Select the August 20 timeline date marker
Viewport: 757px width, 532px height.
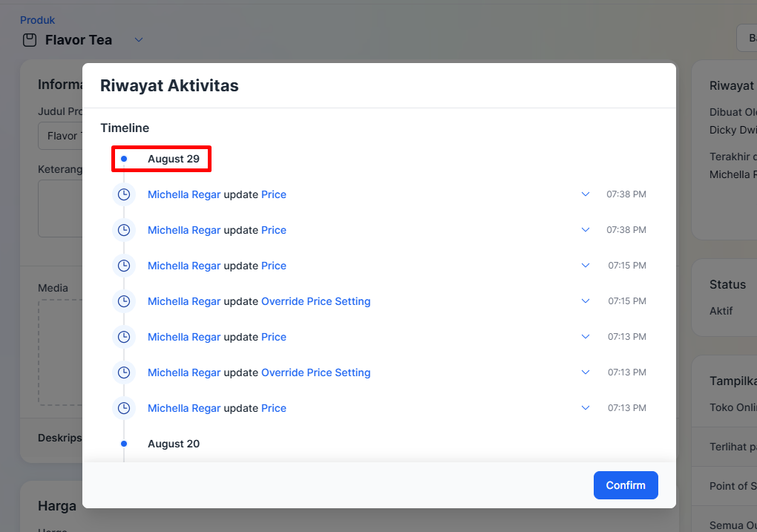(x=174, y=444)
